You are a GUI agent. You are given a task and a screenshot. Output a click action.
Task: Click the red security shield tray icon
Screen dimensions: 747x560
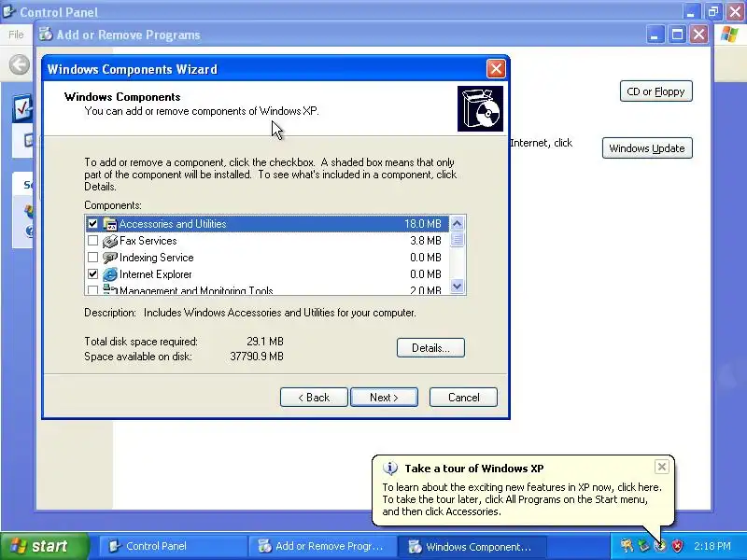(x=678, y=546)
